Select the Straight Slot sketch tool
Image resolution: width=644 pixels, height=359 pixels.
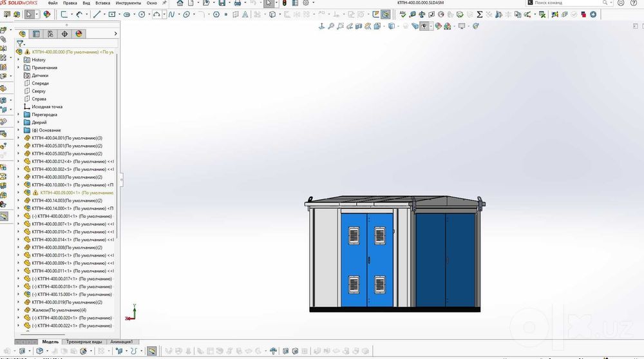[x=127, y=14]
